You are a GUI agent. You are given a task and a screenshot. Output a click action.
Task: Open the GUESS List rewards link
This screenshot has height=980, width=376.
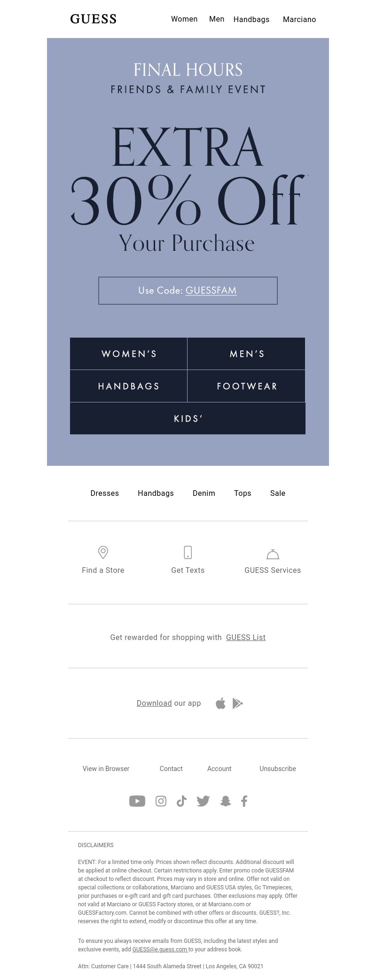(246, 637)
